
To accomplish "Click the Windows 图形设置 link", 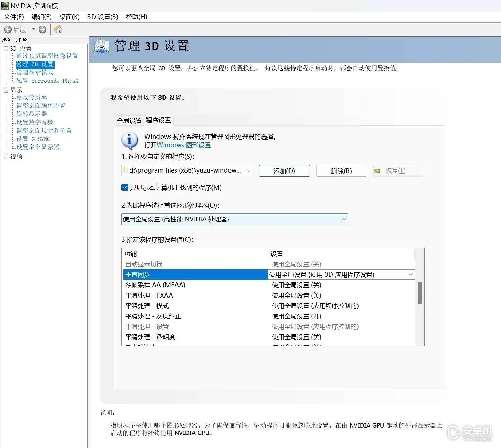I will 184,145.
